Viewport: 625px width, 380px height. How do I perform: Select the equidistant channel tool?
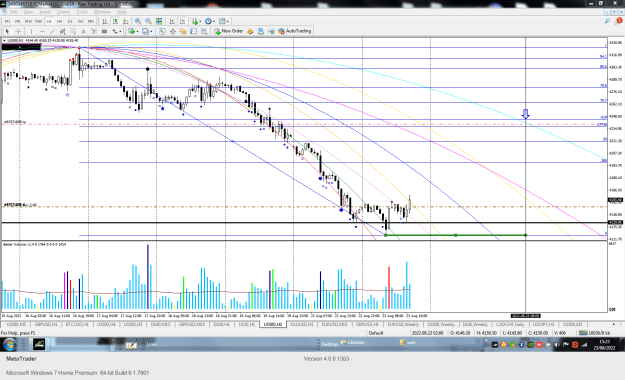click(63, 31)
